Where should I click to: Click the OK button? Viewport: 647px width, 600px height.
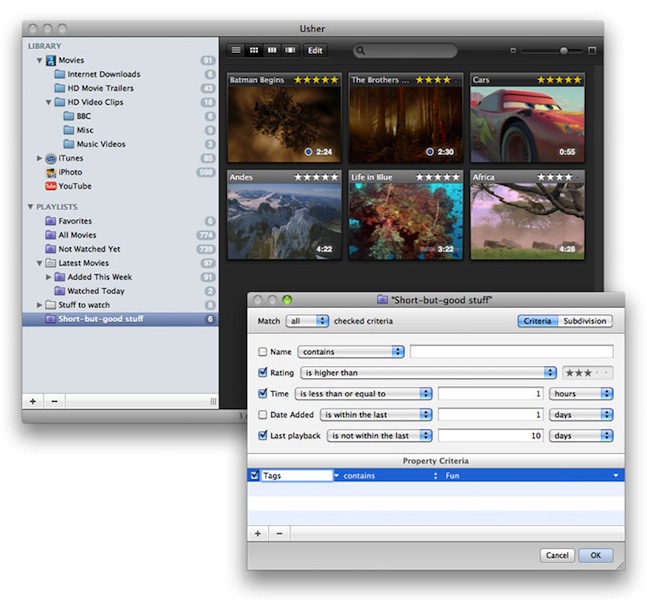[x=595, y=555]
